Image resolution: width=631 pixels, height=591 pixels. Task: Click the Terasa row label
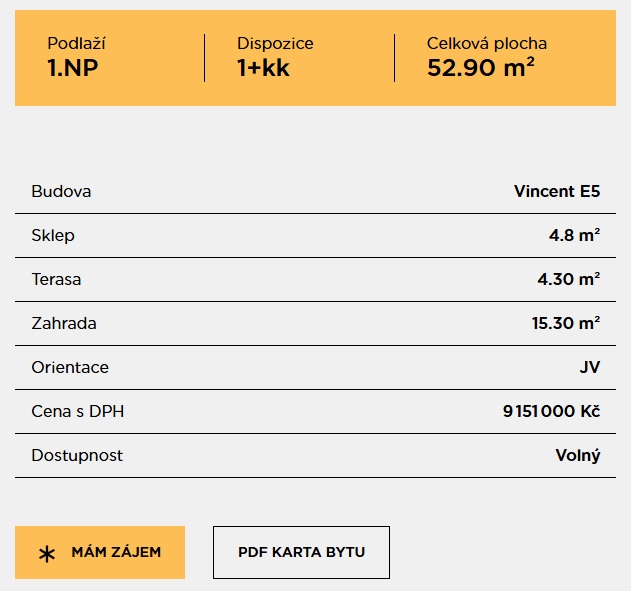click(56, 279)
